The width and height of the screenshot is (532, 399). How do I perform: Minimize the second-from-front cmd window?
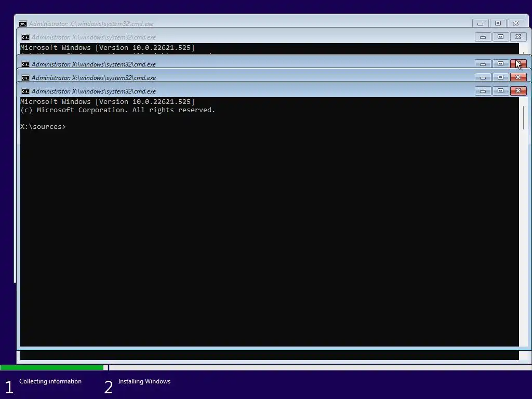click(483, 77)
